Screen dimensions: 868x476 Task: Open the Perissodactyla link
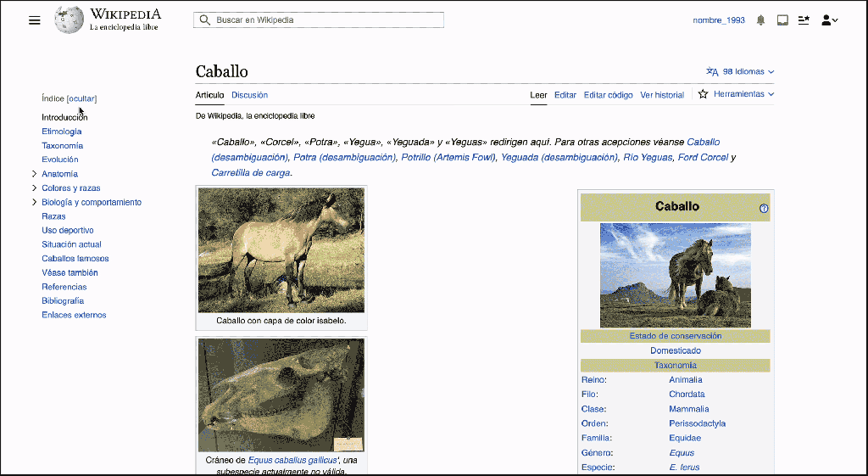(697, 423)
